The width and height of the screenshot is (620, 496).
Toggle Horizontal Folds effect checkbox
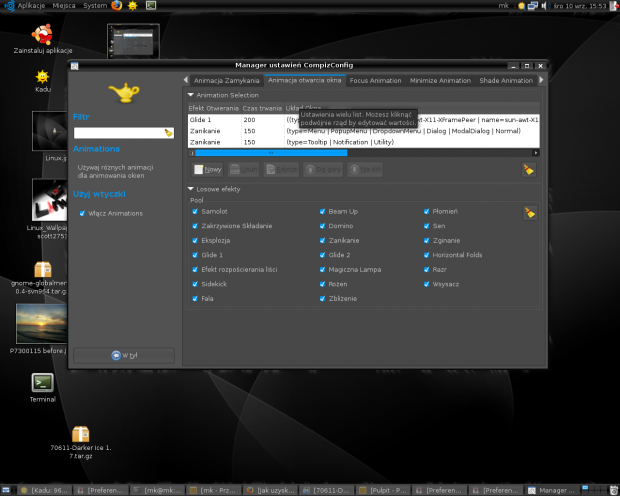point(426,255)
